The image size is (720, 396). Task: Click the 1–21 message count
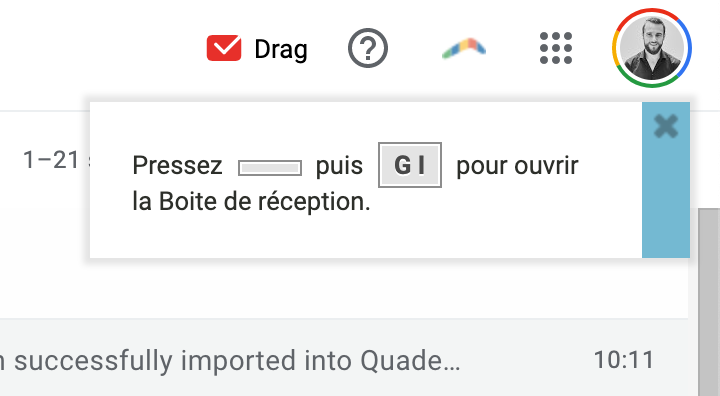point(51,160)
